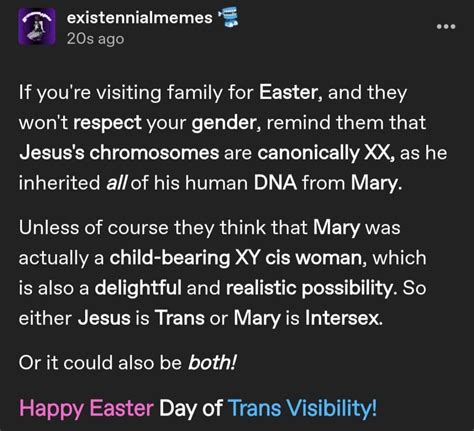
Task: Click the bold phrase "canonically XX,"
Action: point(326,153)
